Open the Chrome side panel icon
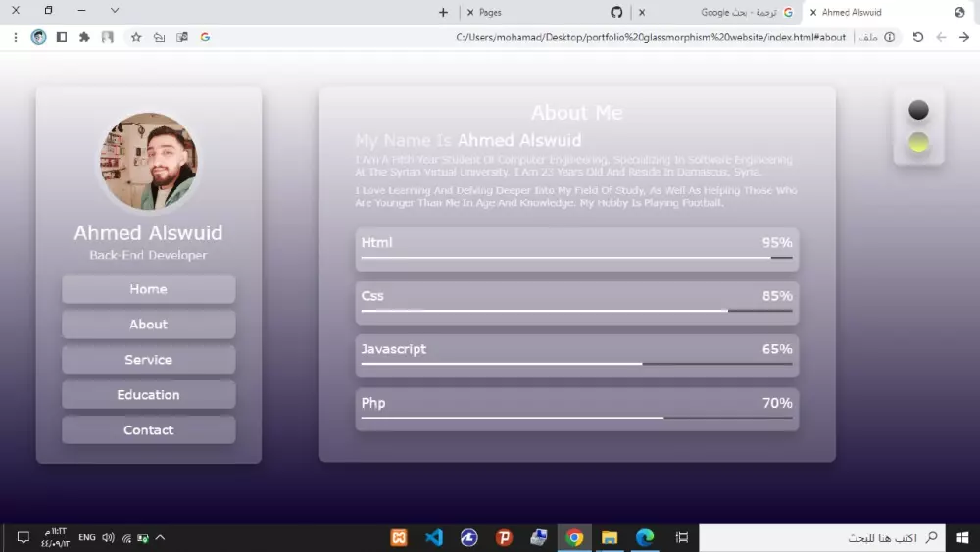This screenshot has width=980, height=552. click(x=61, y=37)
